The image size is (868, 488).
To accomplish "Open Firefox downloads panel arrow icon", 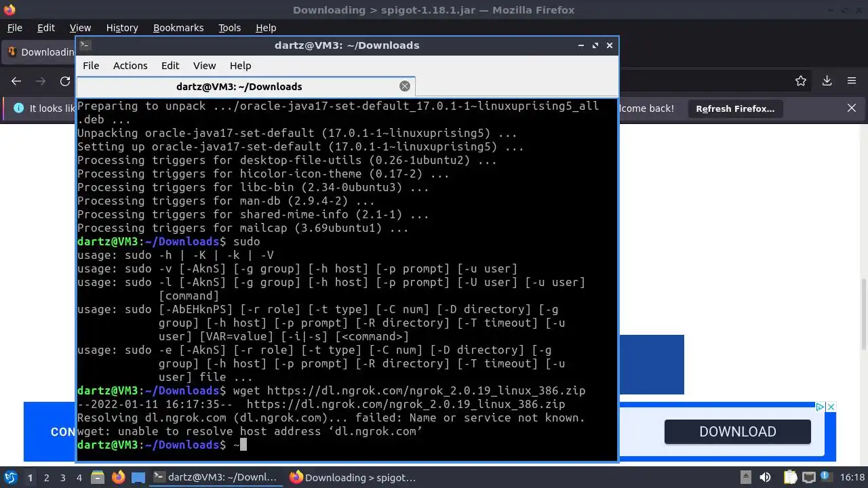I will [827, 81].
